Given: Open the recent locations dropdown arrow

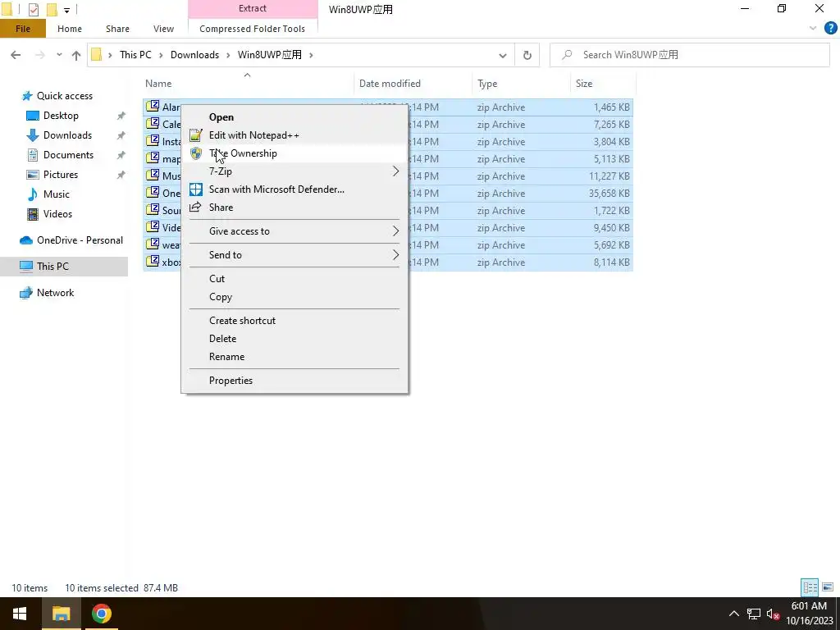Looking at the screenshot, I should pyautogui.click(x=59, y=55).
